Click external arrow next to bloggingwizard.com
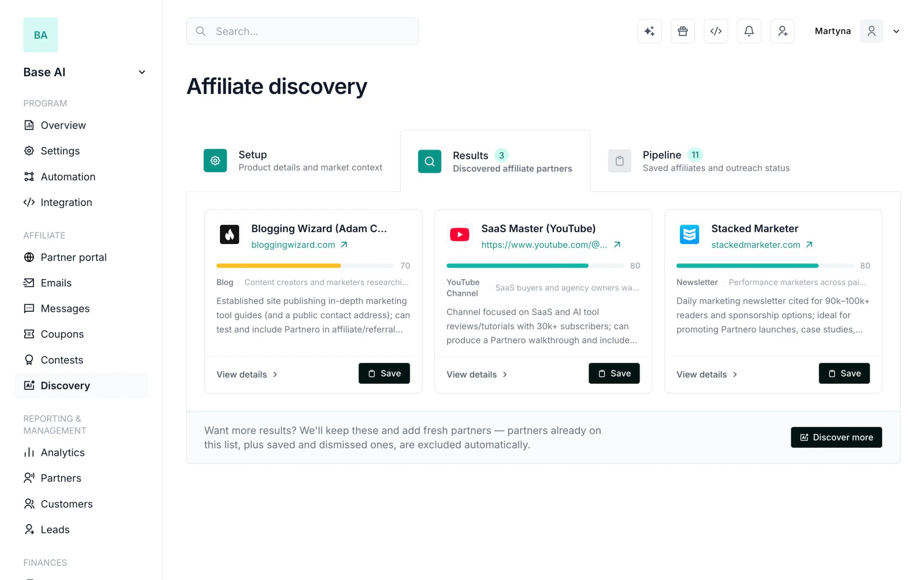 (344, 245)
